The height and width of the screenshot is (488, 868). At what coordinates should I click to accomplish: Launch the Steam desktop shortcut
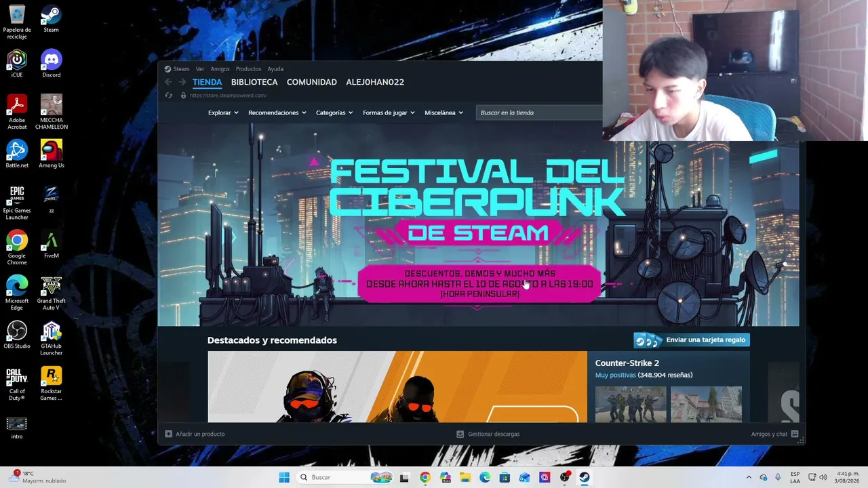51,19
